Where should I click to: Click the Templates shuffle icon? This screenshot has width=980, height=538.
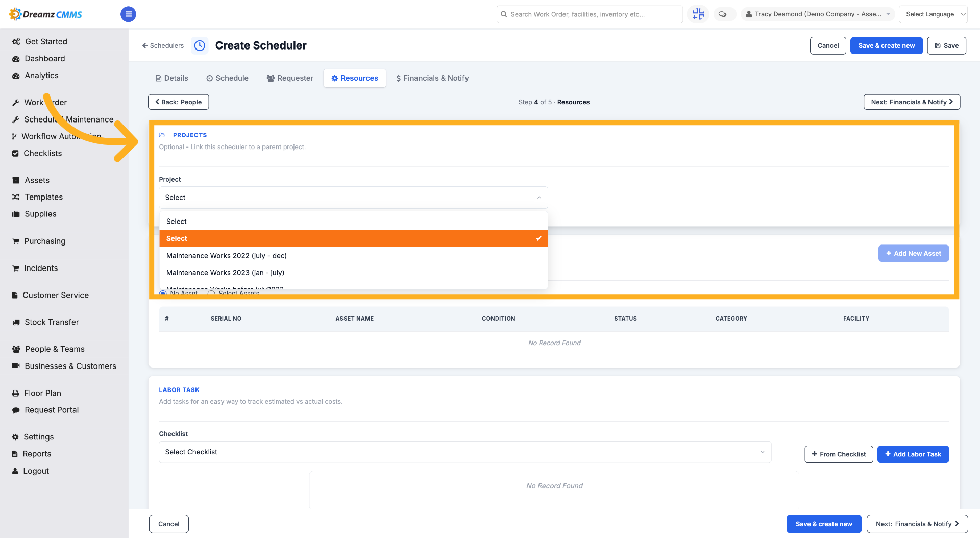point(16,197)
